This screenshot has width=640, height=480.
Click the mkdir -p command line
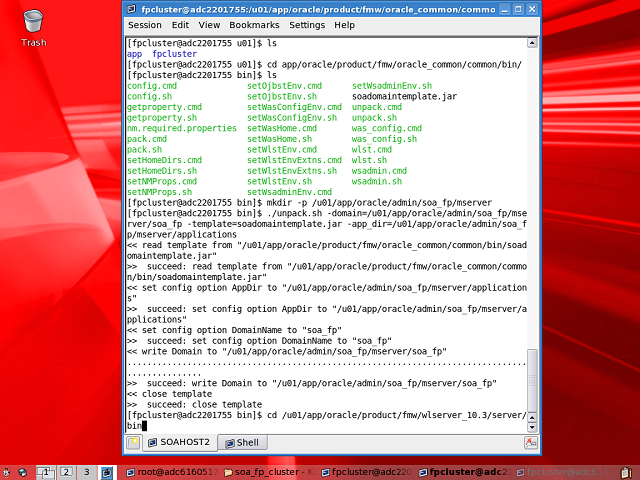(x=309, y=203)
